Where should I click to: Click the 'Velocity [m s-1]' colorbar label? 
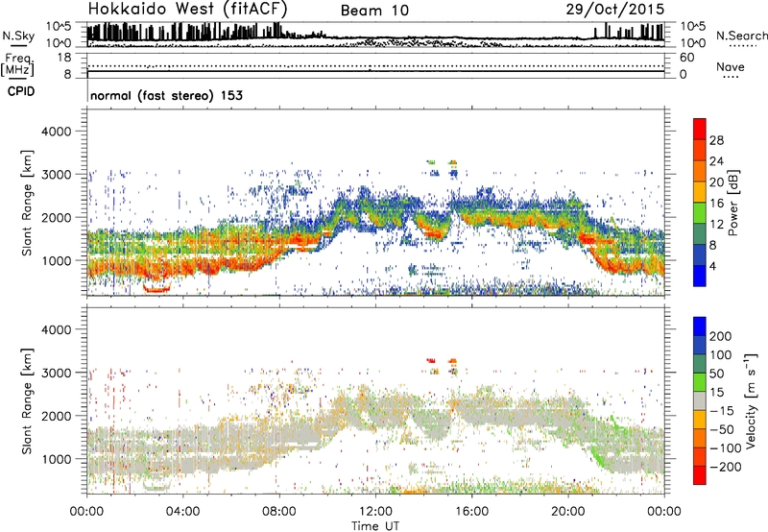(750, 400)
